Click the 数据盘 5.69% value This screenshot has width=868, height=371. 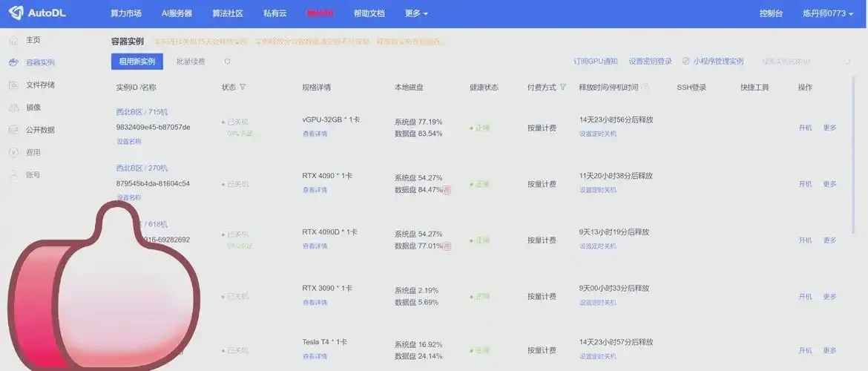(x=416, y=302)
